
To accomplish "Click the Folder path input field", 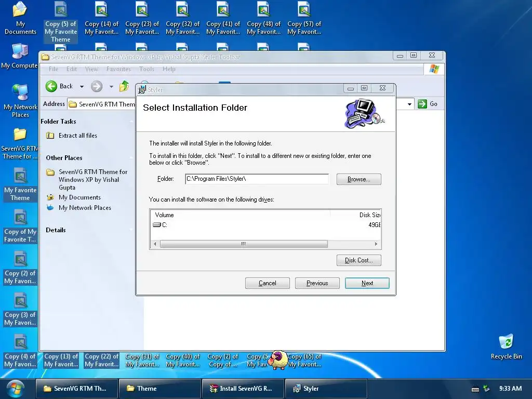I will [x=257, y=179].
